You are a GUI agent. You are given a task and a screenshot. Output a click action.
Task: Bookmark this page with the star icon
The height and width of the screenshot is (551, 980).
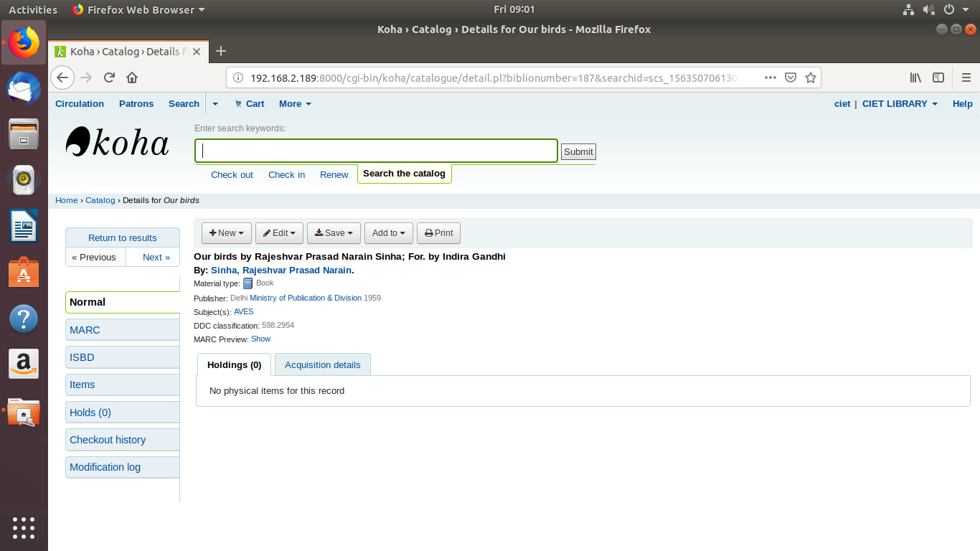click(811, 77)
